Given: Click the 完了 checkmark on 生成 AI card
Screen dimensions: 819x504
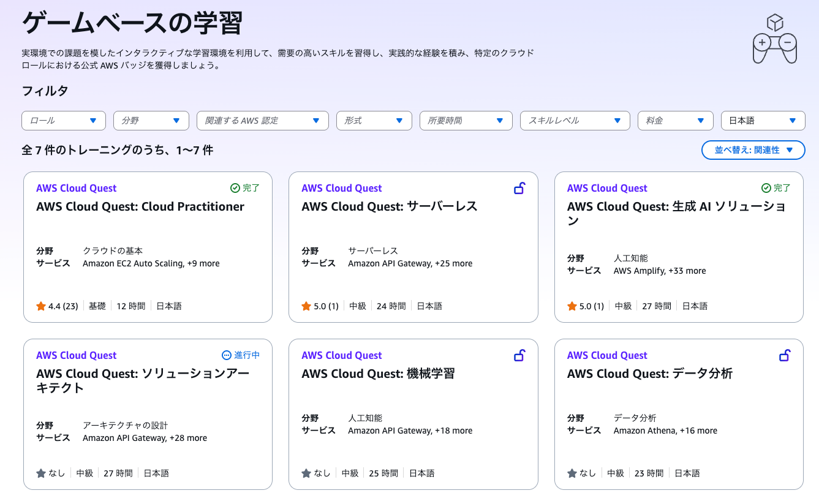Looking at the screenshot, I should point(766,188).
